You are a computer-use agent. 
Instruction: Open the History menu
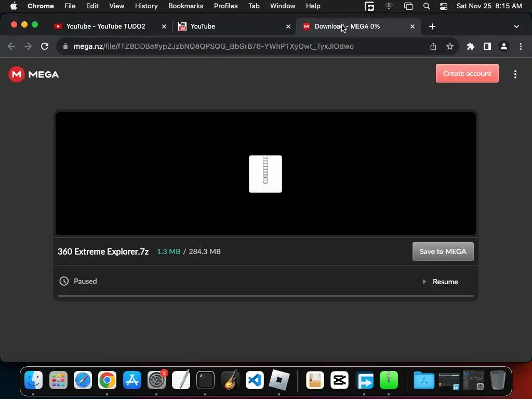click(146, 6)
